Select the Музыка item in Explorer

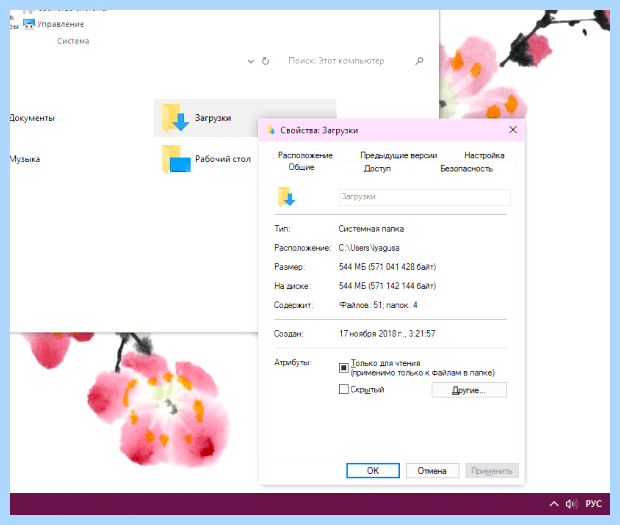click(x=25, y=159)
